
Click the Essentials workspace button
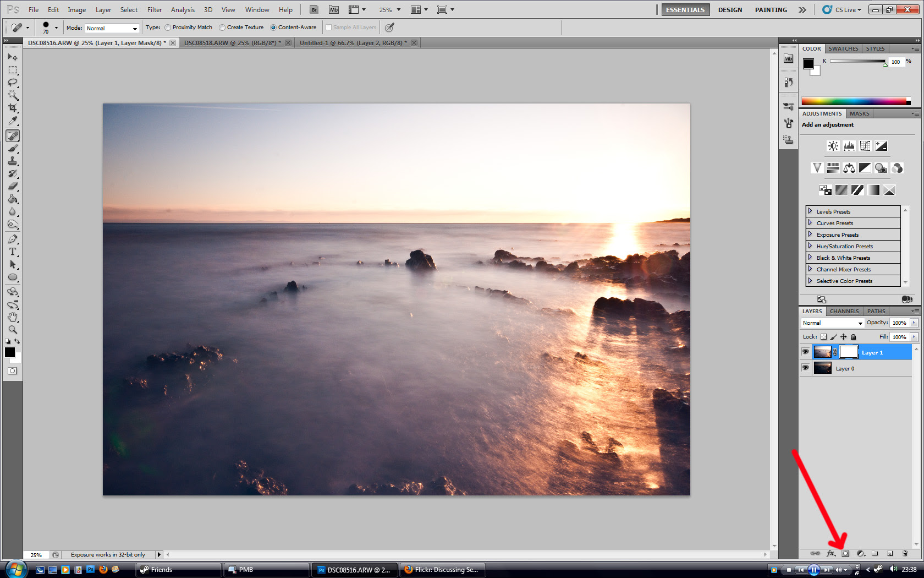click(x=685, y=10)
